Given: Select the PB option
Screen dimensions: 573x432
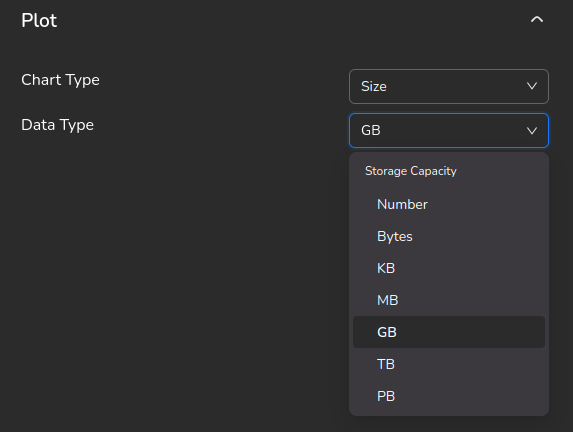Looking at the screenshot, I should tap(449, 396).
